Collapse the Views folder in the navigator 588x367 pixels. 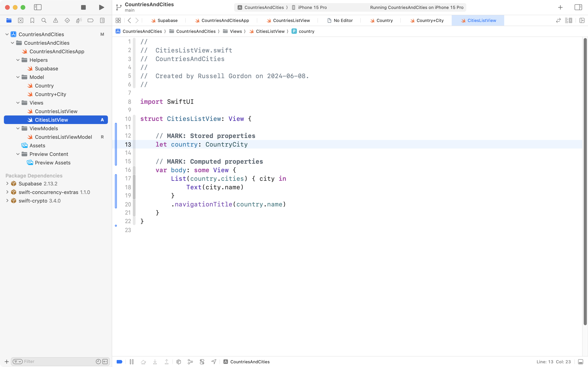point(17,103)
